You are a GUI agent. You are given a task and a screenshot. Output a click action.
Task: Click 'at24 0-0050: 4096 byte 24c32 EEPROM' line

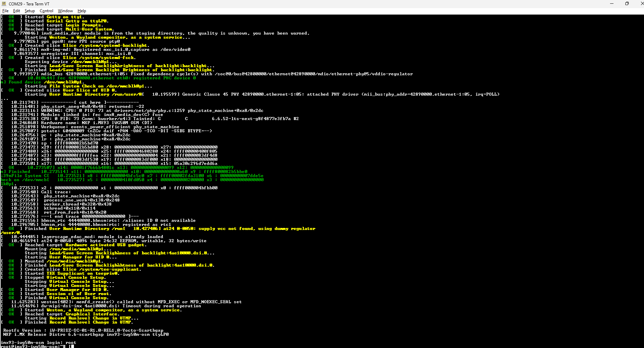pyautogui.click(x=103, y=241)
